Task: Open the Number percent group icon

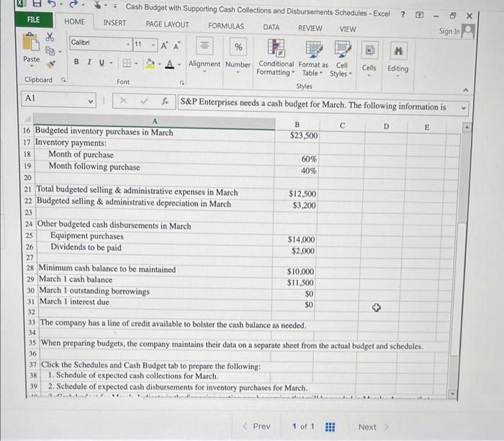Action: coord(238,47)
